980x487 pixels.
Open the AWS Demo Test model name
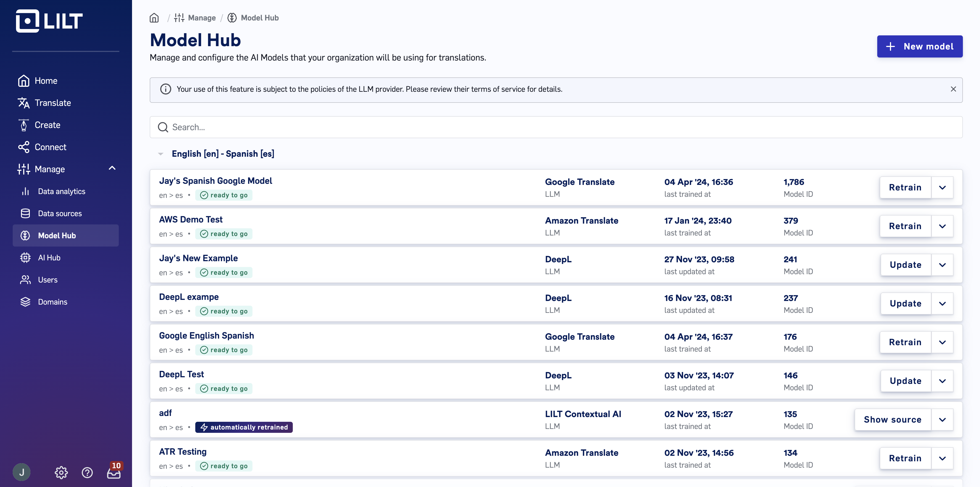(x=191, y=220)
